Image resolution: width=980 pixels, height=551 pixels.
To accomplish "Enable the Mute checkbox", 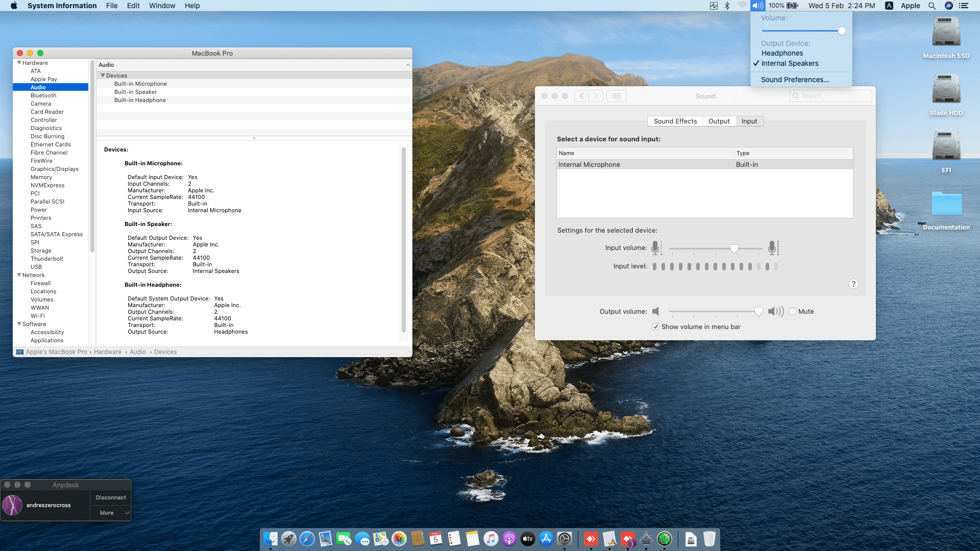I will coord(793,311).
